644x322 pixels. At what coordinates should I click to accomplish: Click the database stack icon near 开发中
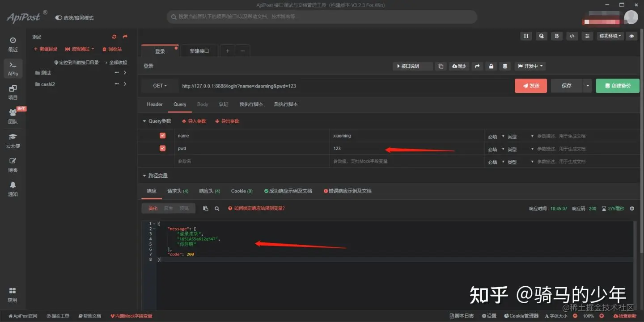[x=505, y=66]
